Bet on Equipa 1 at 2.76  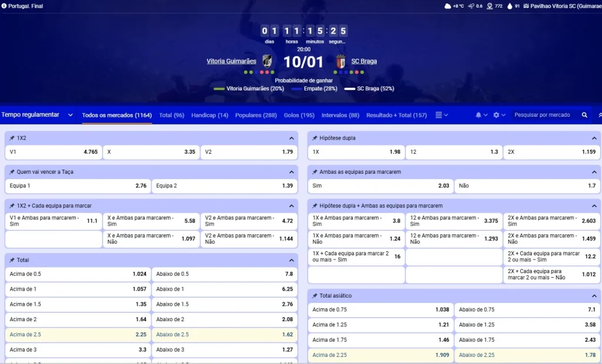point(78,186)
